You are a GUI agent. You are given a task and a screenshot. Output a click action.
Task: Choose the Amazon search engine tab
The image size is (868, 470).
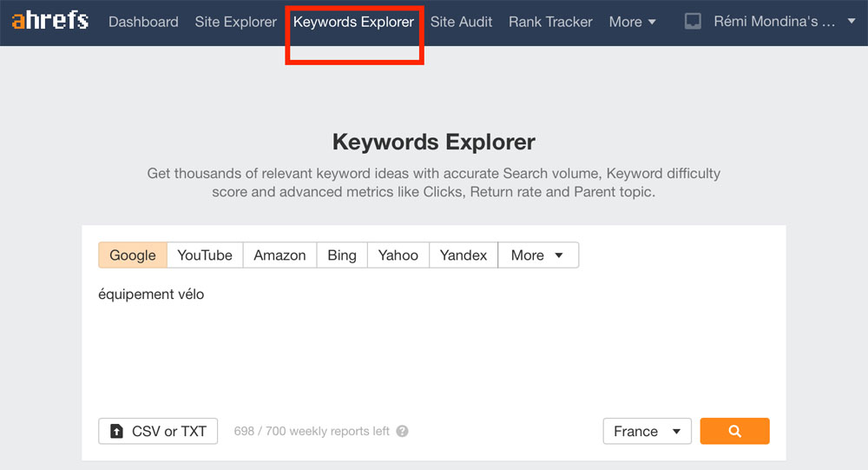click(x=279, y=255)
